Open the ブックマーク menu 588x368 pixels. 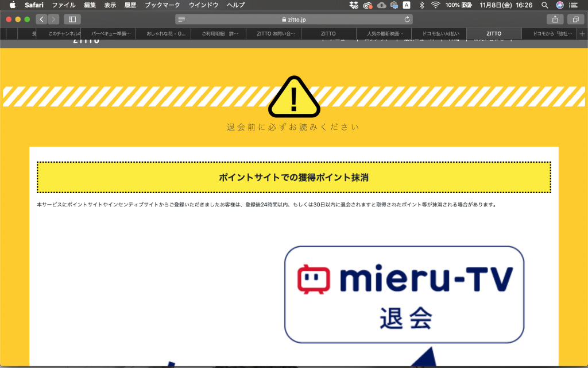163,5
